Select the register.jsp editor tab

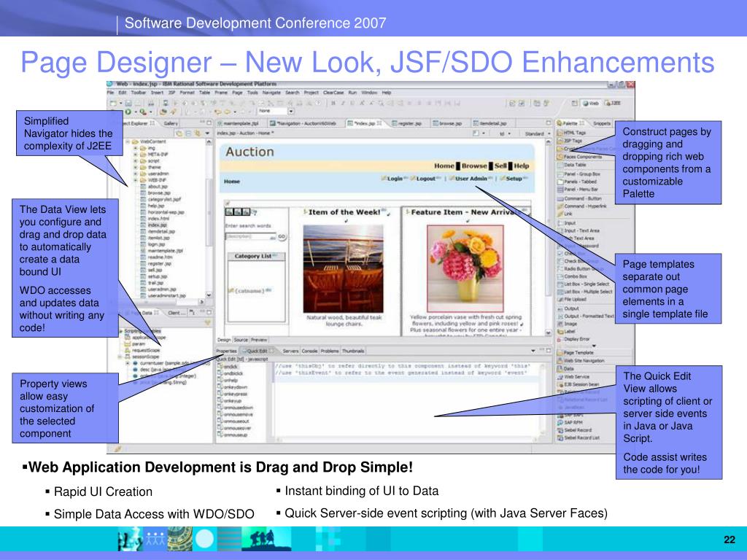(406, 122)
